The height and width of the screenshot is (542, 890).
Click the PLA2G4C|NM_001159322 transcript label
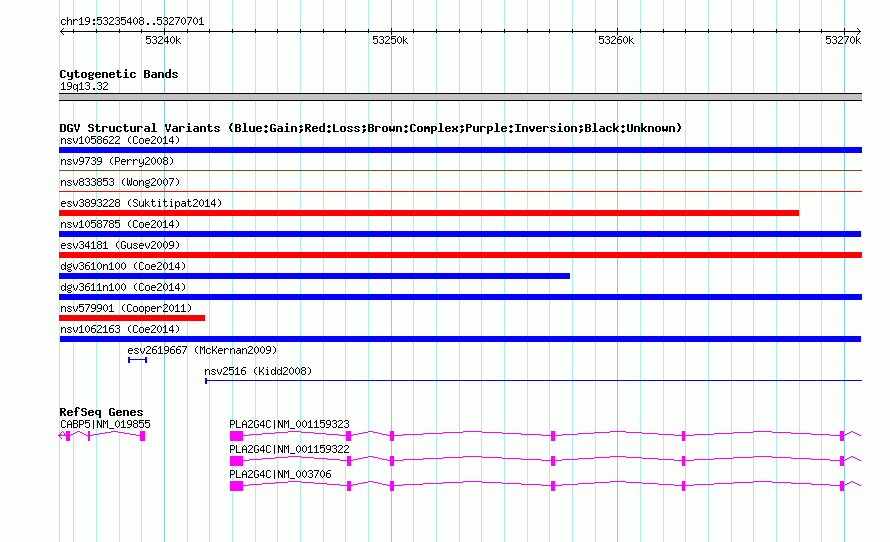click(289, 449)
